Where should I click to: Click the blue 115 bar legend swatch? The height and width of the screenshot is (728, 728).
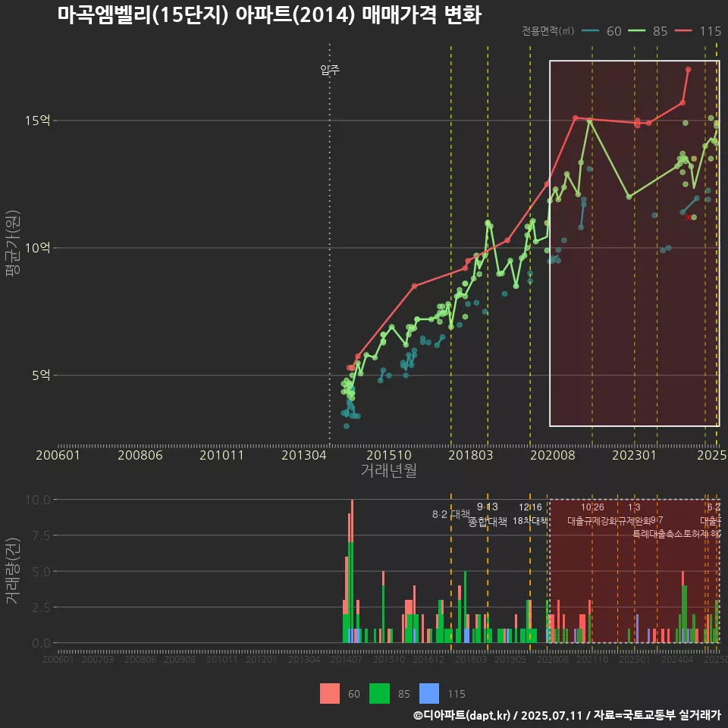(429, 694)
